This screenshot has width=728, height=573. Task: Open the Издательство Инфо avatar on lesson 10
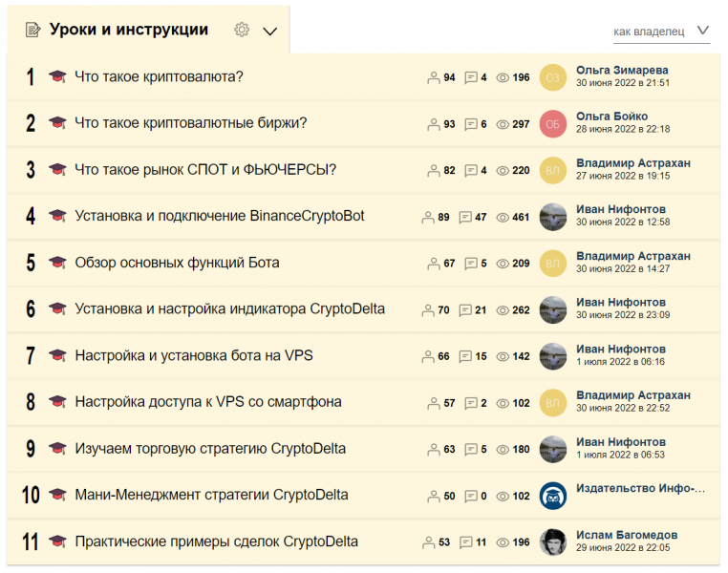pos(553,496)
